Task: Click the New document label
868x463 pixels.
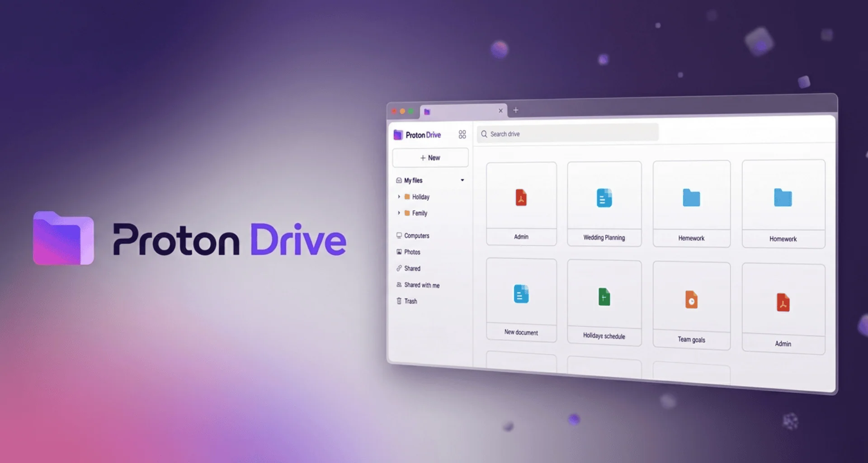Action: click(521, 332)
